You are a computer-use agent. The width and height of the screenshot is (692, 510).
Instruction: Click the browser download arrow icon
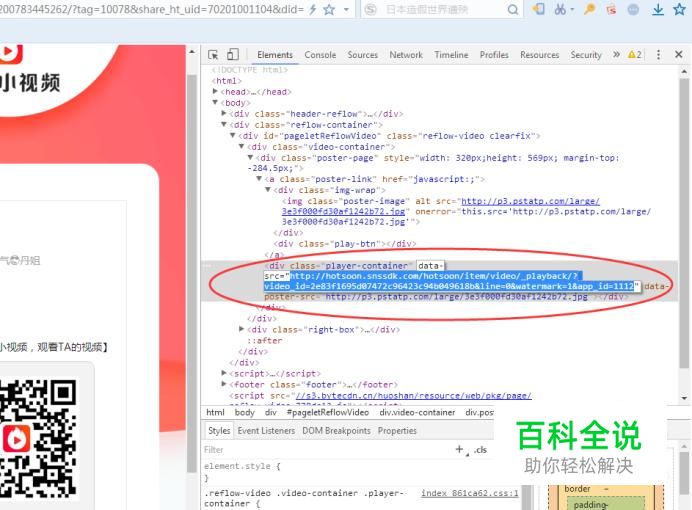tap(658, 9)
